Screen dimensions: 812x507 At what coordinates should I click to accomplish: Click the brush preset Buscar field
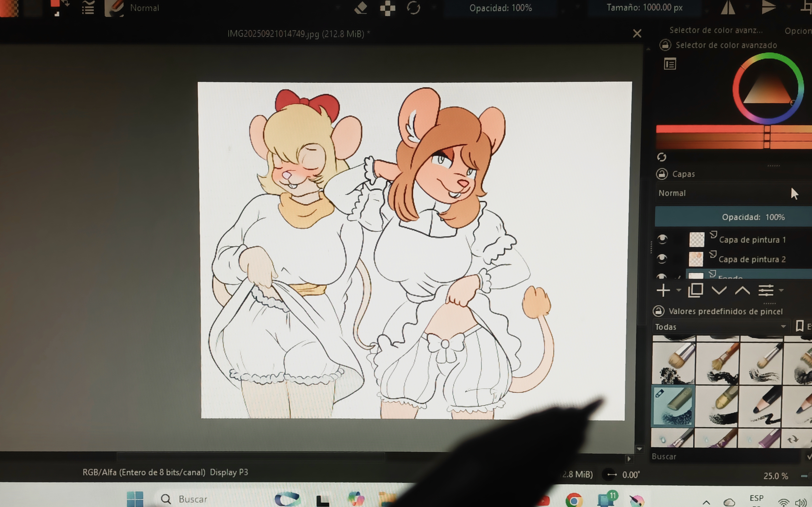(725, 457)
